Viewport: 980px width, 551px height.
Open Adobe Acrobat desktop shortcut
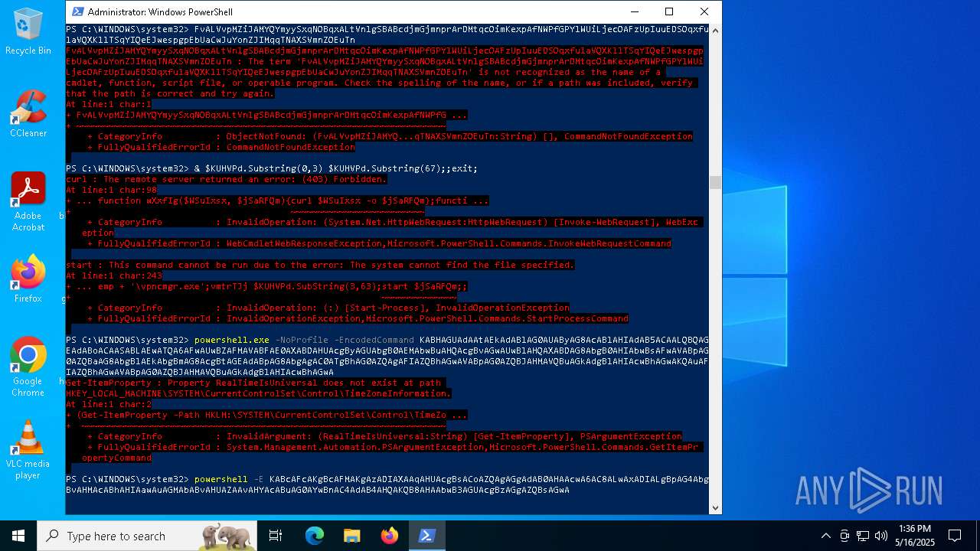point(28,202)
